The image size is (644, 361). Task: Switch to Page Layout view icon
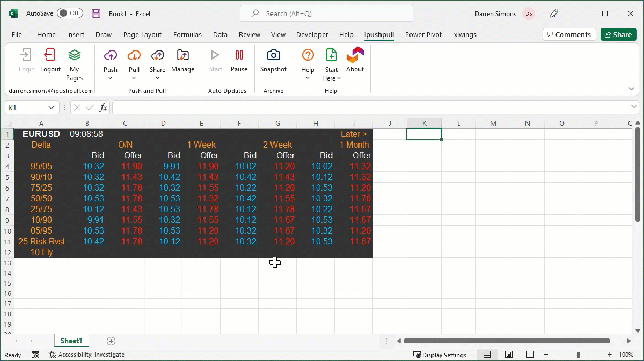509,355
